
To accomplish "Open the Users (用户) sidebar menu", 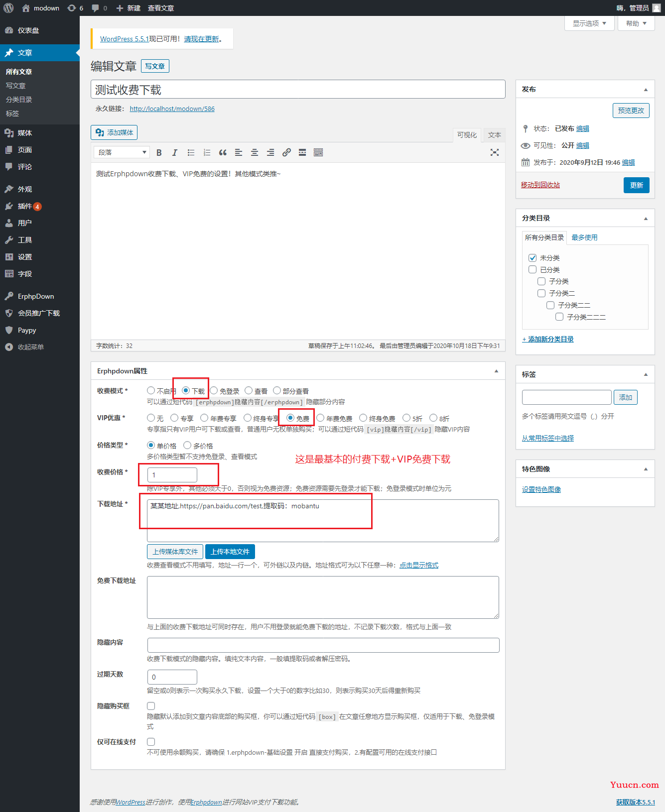I will pos(40,223).
